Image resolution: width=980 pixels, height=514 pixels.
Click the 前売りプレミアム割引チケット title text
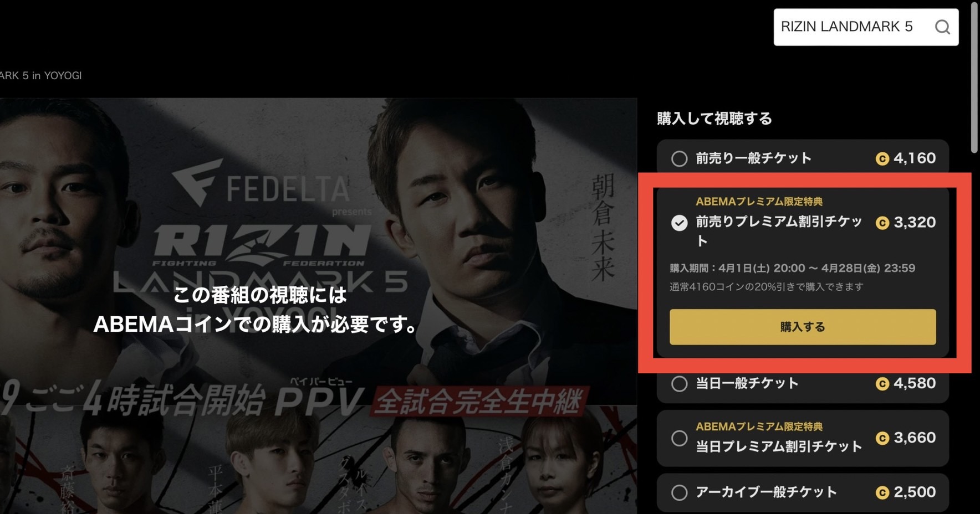click(779, 231)
